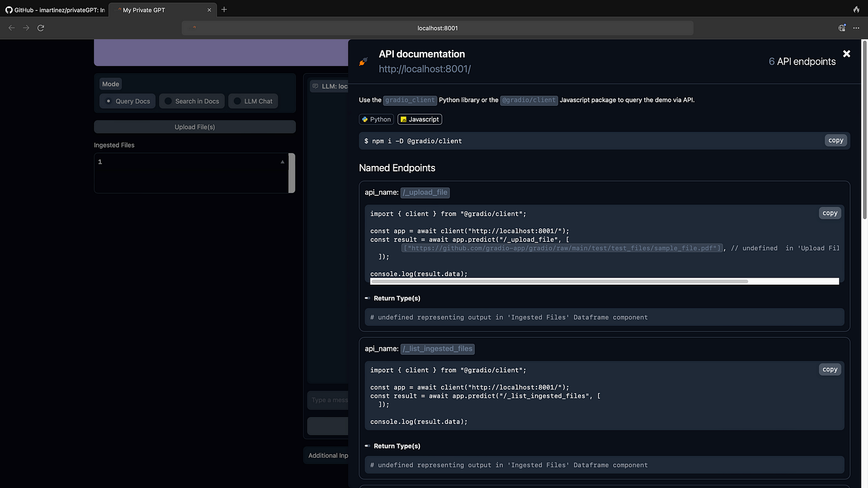Copy the _list_ingested_files code snippet
The height and width of the screenshot is (488, 868).
[829, 369]
